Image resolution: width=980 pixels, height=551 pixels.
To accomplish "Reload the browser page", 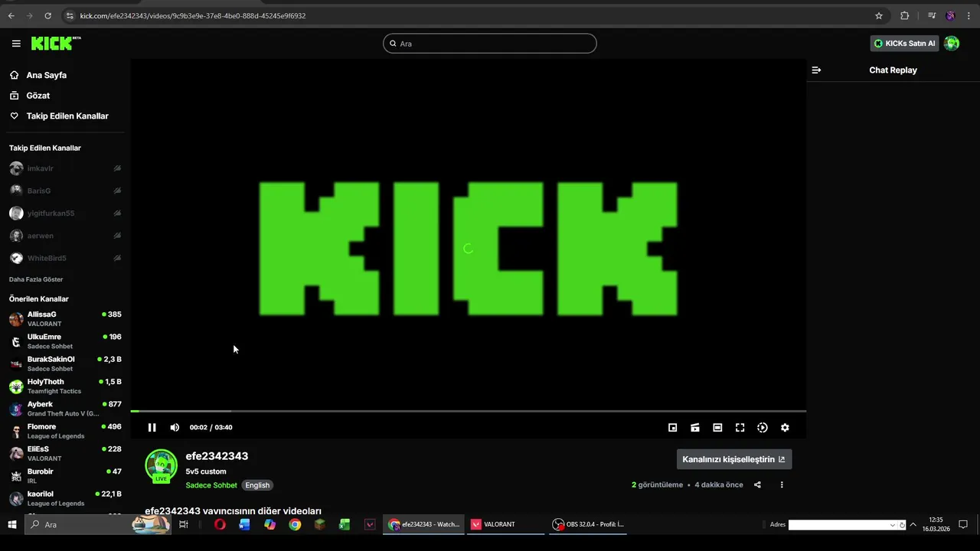I will click(47, 15).
